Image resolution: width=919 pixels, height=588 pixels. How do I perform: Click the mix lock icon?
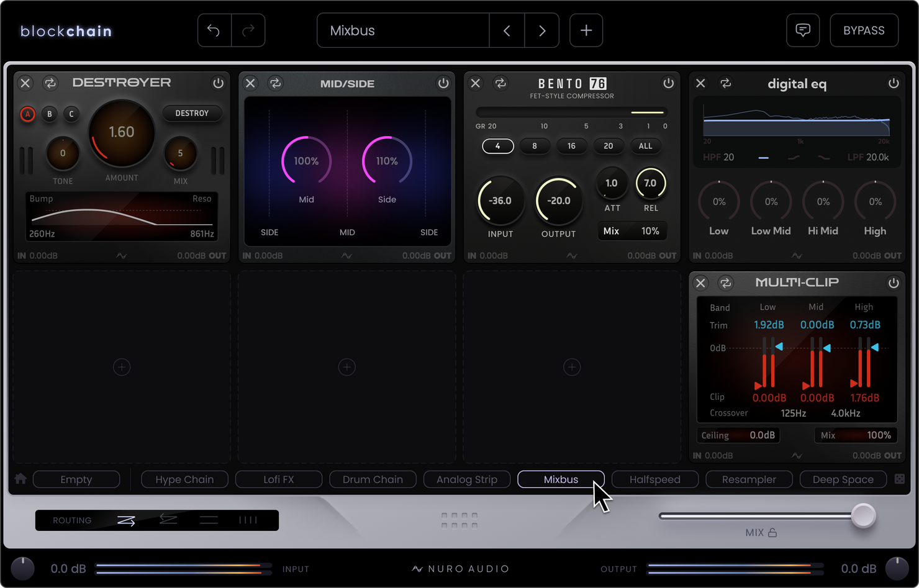[x=772, y=533]
